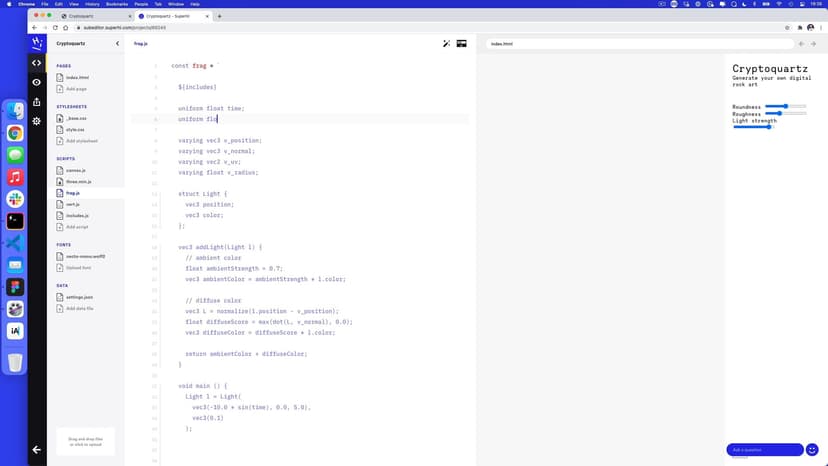
Task: Click the chat smiley face button
Action: click(812, 450)
